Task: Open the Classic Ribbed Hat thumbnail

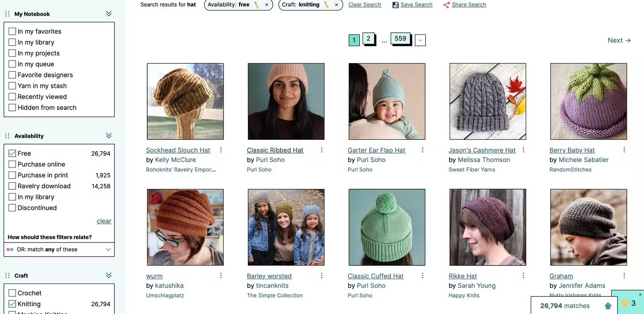Action: point(286,102)
